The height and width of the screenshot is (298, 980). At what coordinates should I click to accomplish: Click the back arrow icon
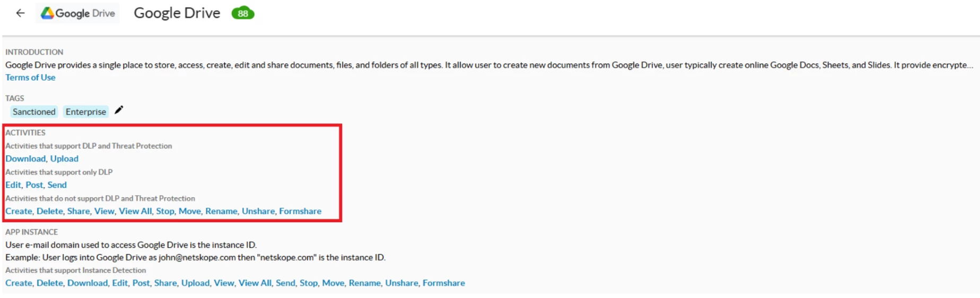point(21,13)
